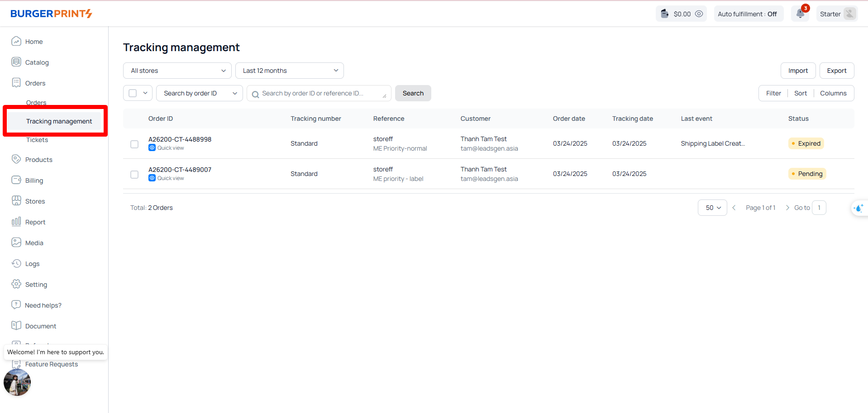Screen dimensions: 868x413
Task: Open Tickets in the sidebar submenu
Action: [x=37, y=140]
